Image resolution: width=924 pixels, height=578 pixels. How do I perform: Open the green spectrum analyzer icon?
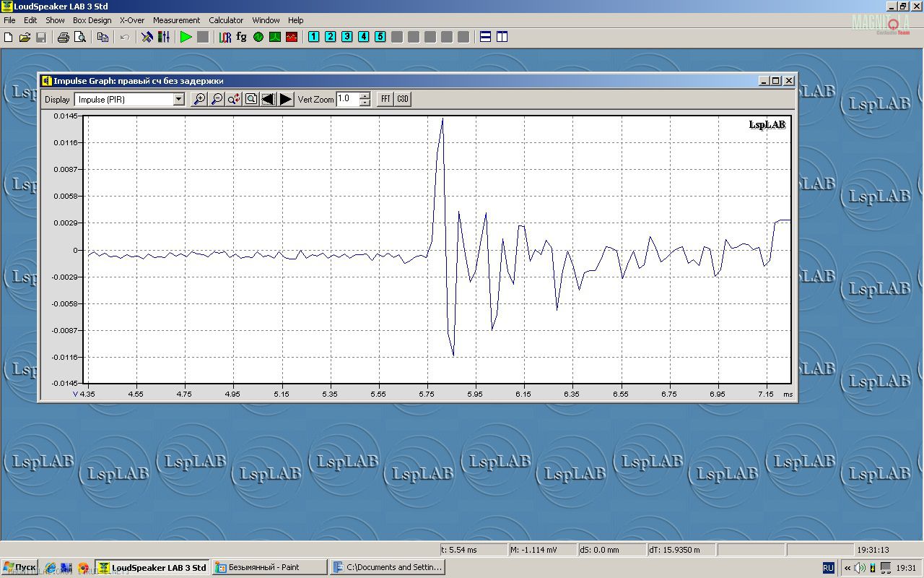pos(275,37)
